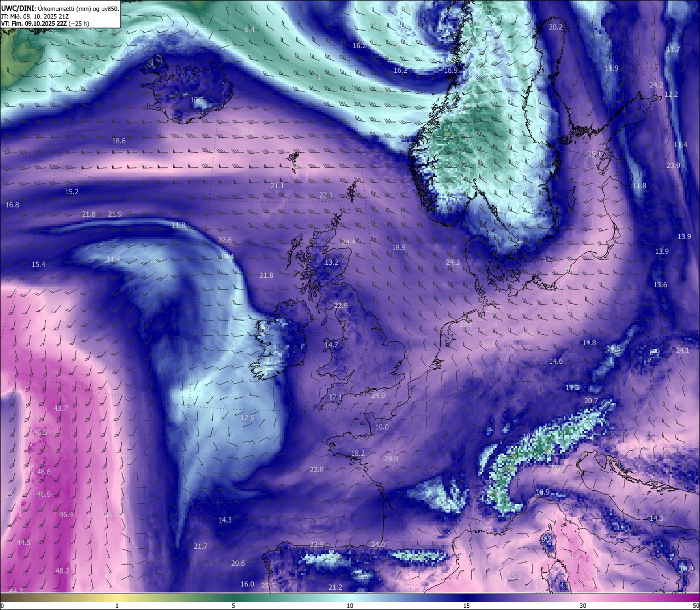Click the 22.6 value on the map
Image resolution: width=700 pixels, height=610 pixels.
pyautogui.click(x=225, y=240)
